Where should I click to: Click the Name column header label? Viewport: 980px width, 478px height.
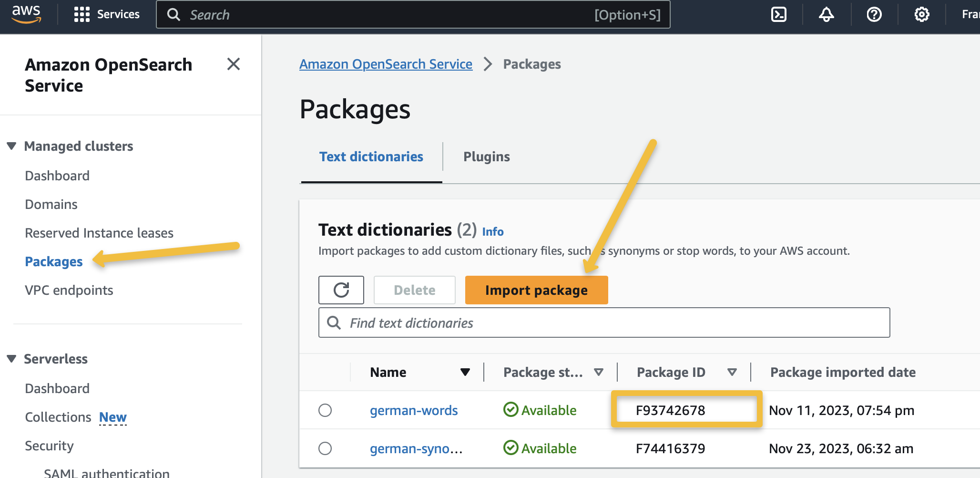click(388, 372)
